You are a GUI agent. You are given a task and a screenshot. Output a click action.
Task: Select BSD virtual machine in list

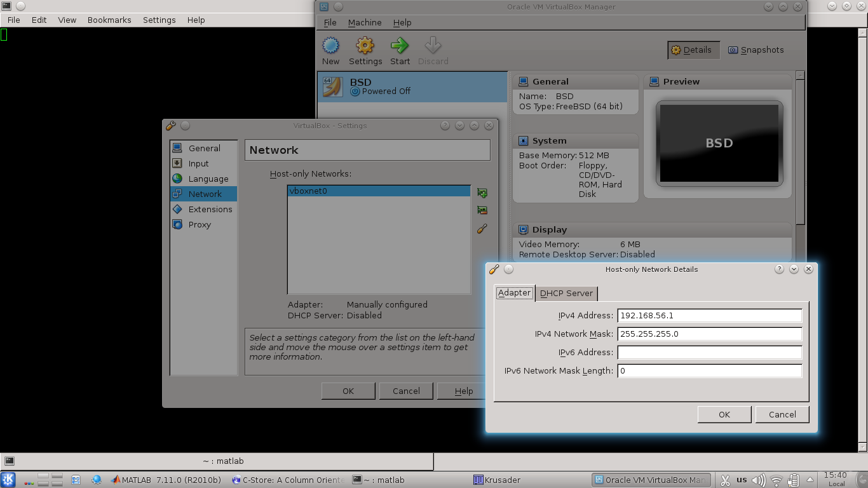pos(413,86)
